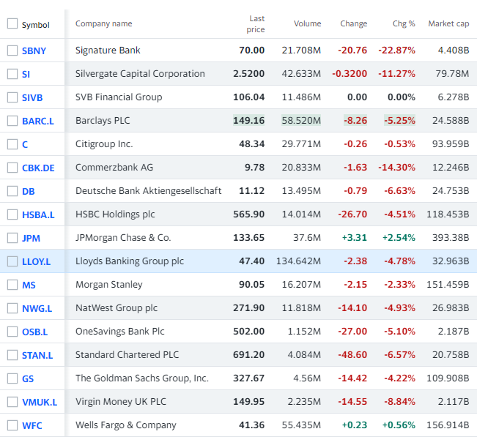Open the CBK.DE ticker link
Viewport: 477px width, 448px height.
[x=38, y=168]
